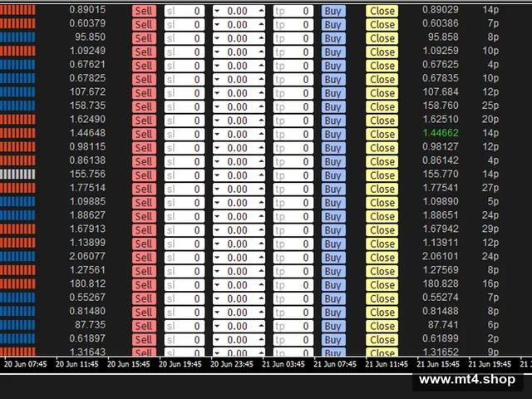Focus lot value in 1.77514 row
Screen dimensions: 532x399
click(x=239, y=189)
